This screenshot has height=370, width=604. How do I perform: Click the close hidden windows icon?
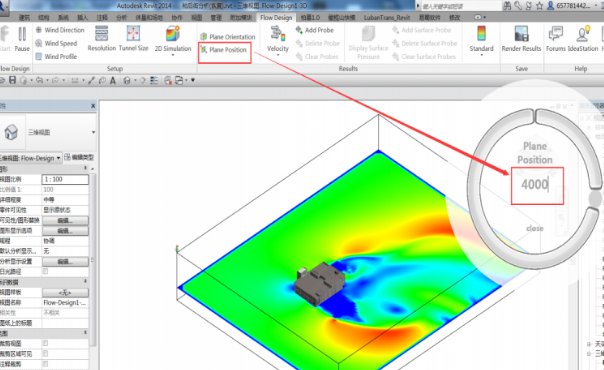click(x=168, y=80)
